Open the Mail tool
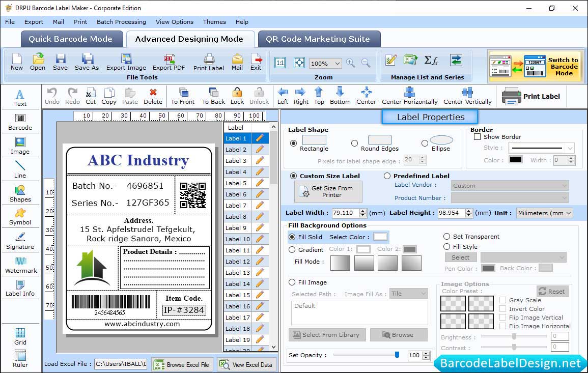Screen dimensions: 588x373 click(x=237, y=62)
